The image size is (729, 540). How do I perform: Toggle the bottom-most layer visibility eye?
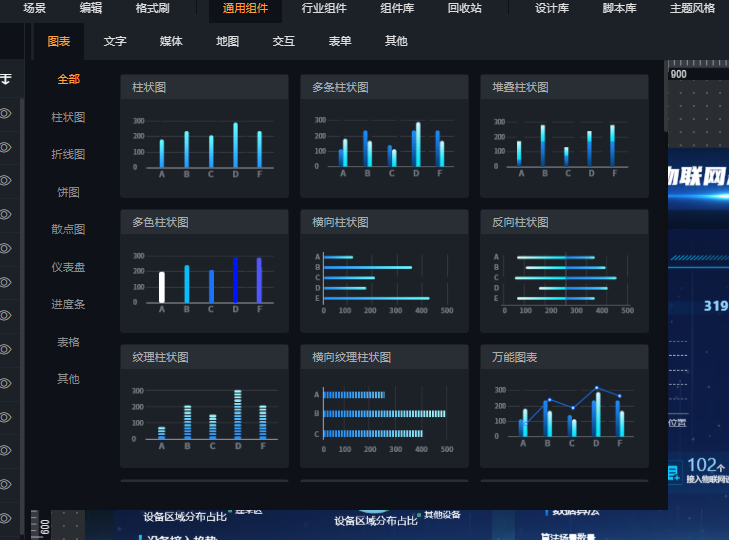coord(5,518)
